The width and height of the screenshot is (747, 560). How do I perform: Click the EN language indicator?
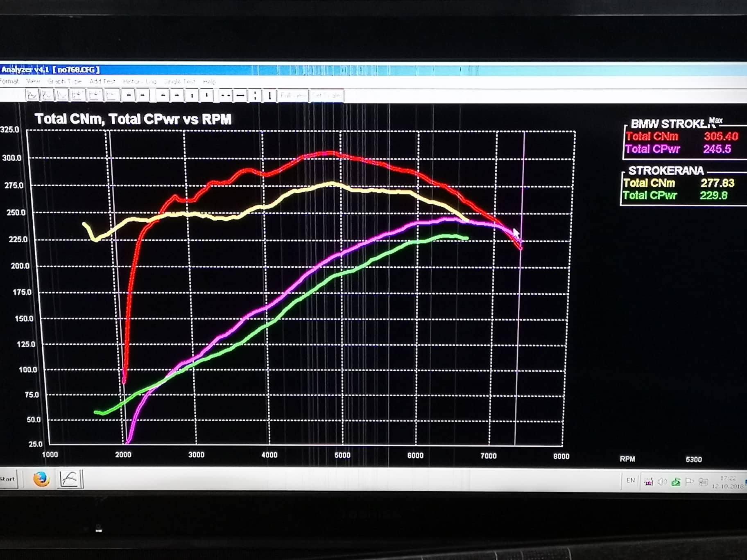pyautogui.click(x=631, y=480)
